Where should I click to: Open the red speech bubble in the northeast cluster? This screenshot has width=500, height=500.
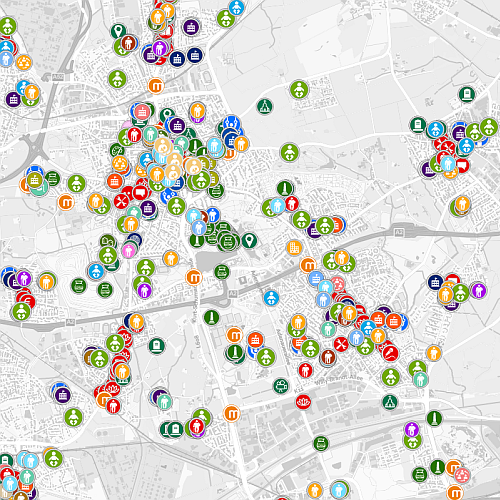pyautogui.click(x=462, y=165)
